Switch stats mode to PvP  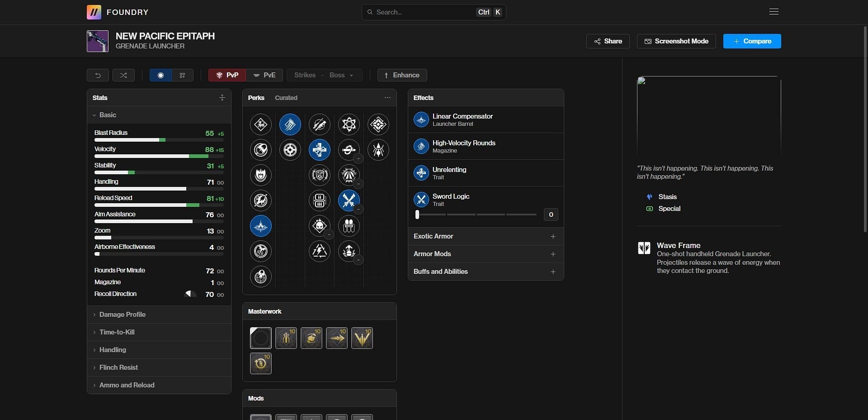pos(227,75)
